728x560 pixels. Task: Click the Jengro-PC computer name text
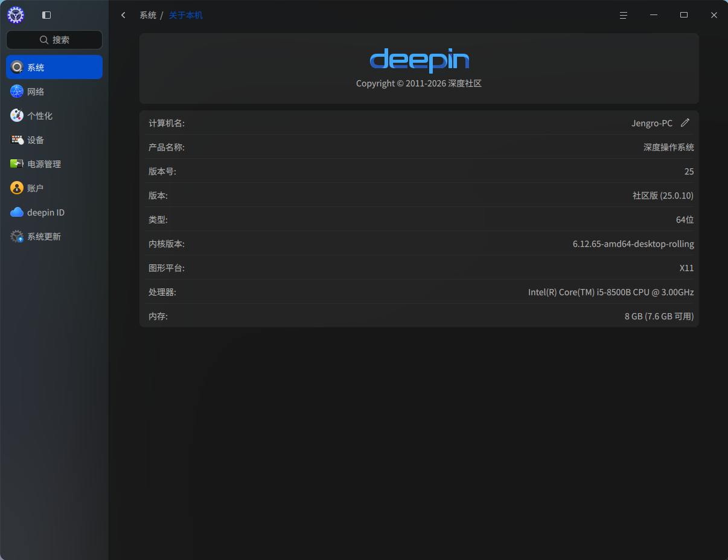[651, 123]
